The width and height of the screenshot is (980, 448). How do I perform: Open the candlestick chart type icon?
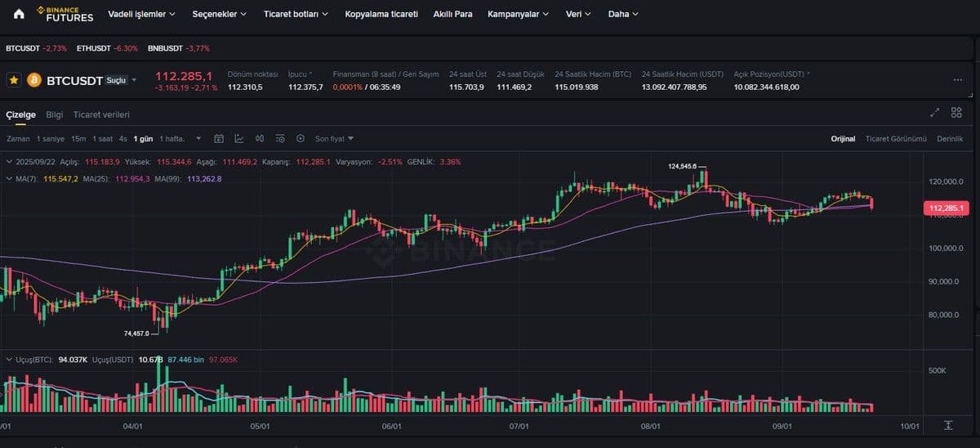[260, 138]
